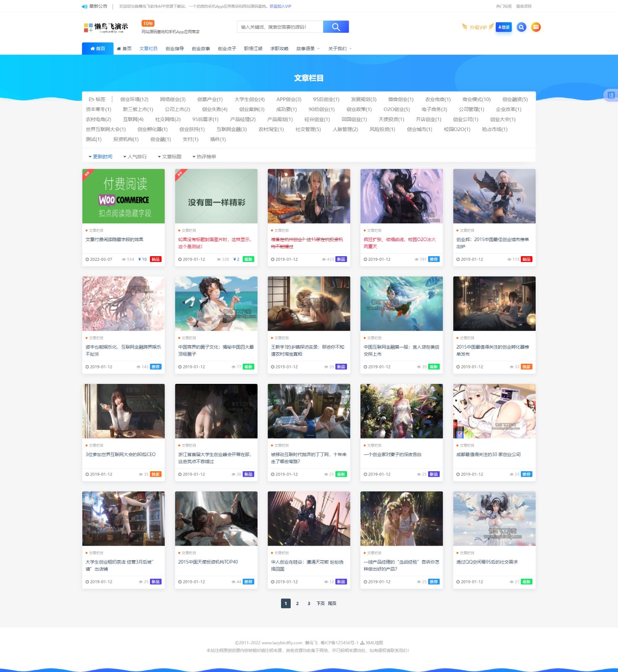Click the translate icon on right edge
This screenshot has height=672, width=618.
pyautogui.click(x=611, y=95)
